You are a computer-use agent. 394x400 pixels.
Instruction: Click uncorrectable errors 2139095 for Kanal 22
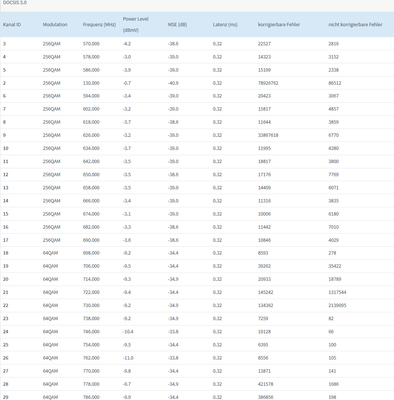pos(337,306)
